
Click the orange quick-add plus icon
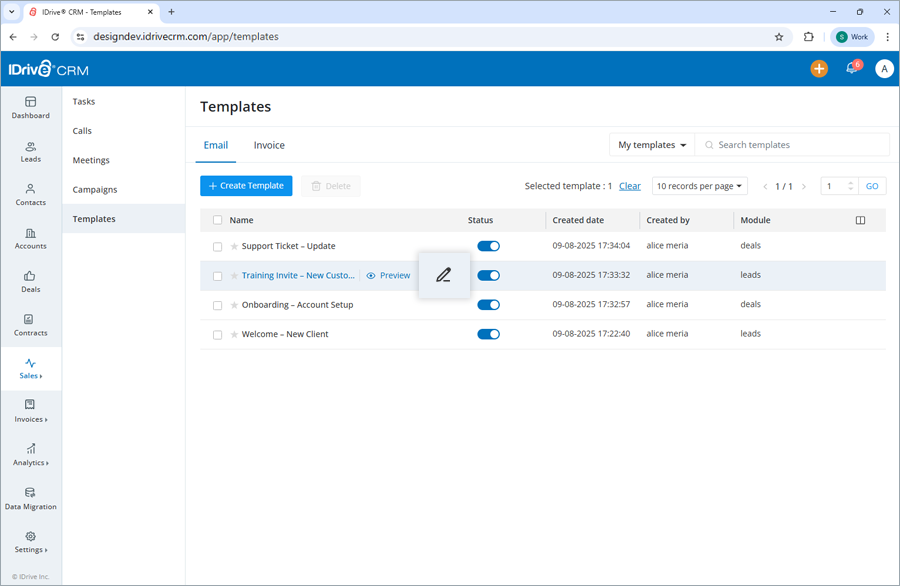point(819,68)
